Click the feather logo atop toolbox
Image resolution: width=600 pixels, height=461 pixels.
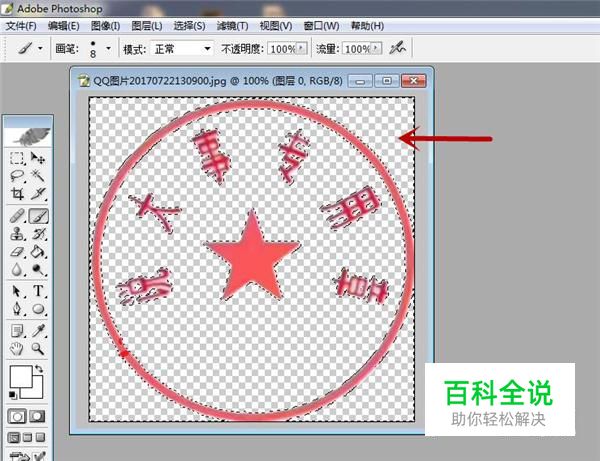click(x=28, y=136)
